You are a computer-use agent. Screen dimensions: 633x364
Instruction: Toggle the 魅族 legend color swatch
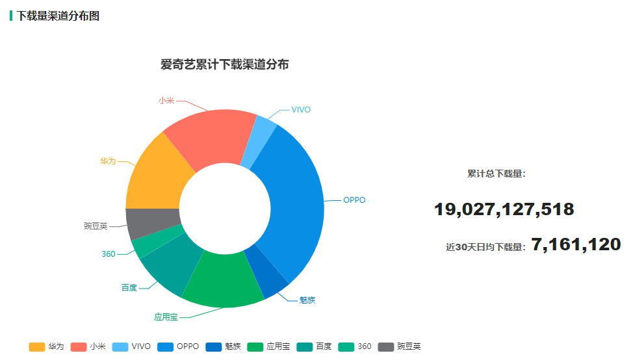click(214, 346)
